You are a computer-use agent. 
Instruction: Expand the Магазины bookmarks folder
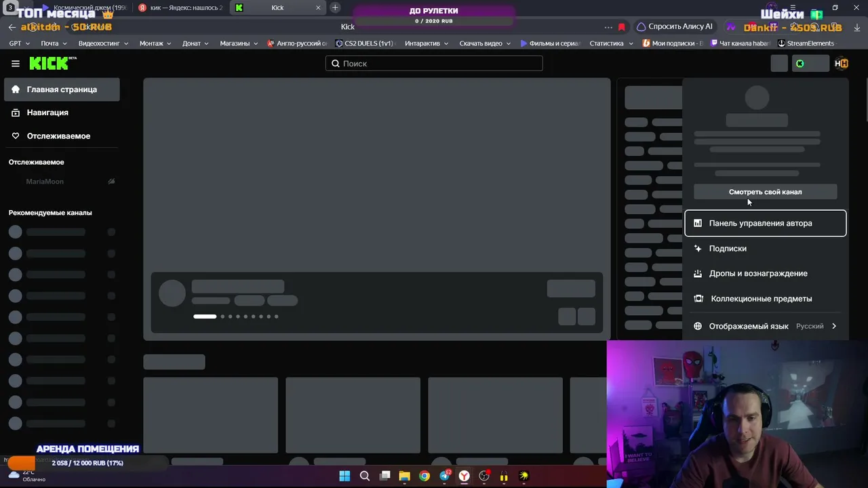[239, 43]
